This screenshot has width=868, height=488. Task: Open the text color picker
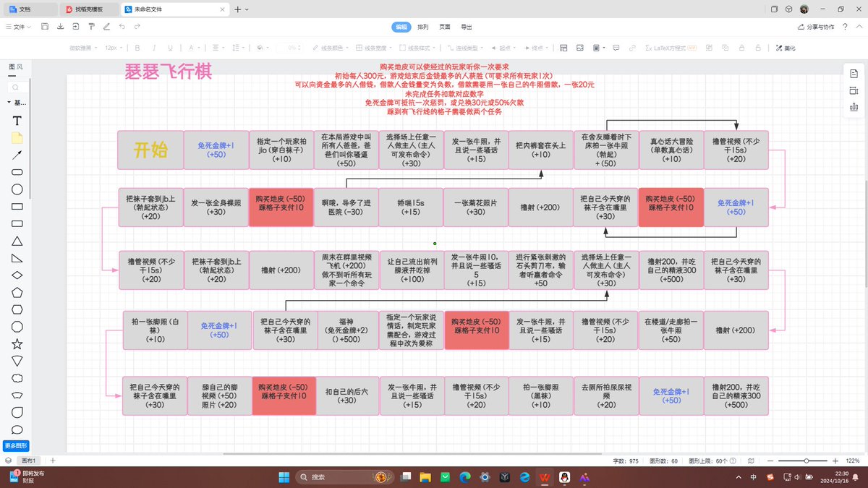193,48
